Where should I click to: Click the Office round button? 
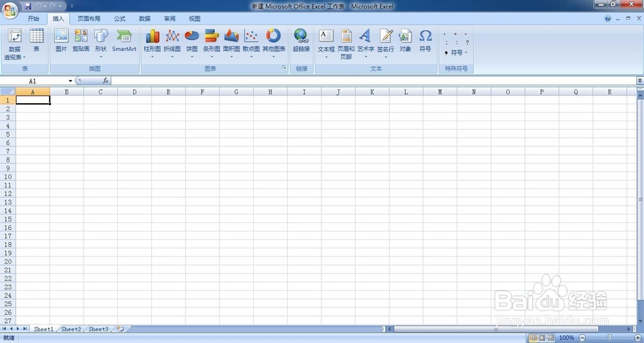pos(10,10)
